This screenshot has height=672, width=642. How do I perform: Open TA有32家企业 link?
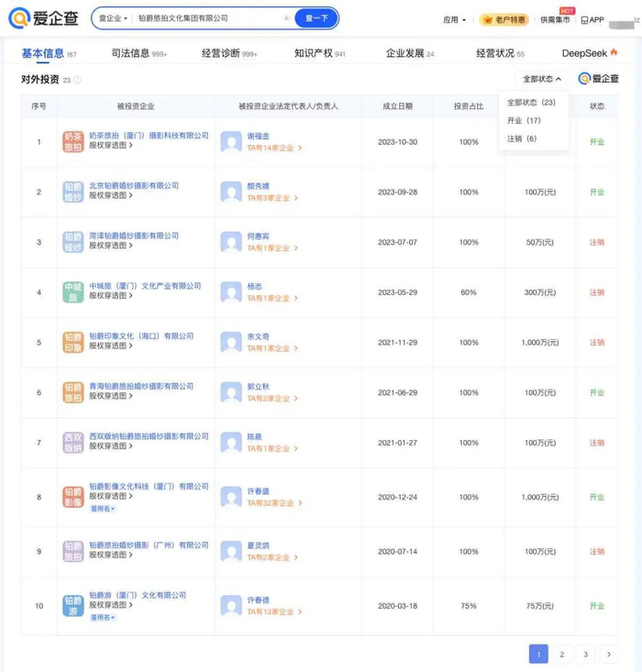click(274, 503)
